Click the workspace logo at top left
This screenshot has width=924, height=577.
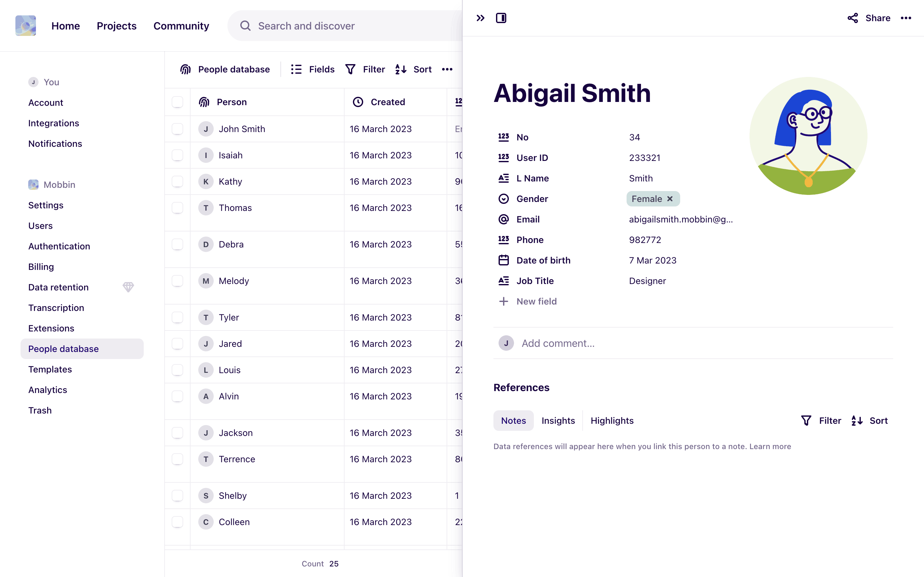(26, 26)
